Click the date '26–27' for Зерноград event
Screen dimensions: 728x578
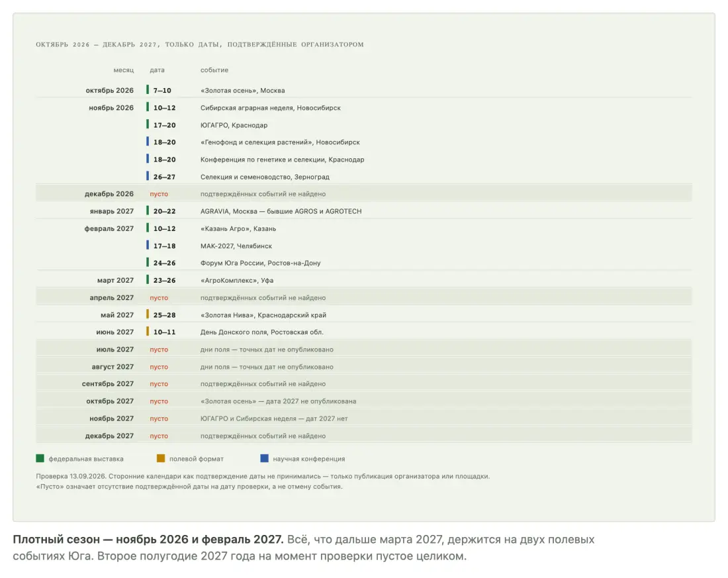[164, 177]
